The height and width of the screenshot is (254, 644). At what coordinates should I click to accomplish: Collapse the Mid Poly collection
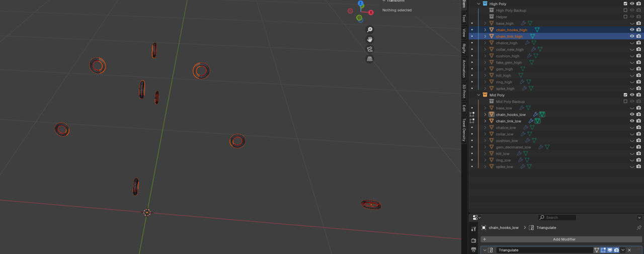pos(478,95)
